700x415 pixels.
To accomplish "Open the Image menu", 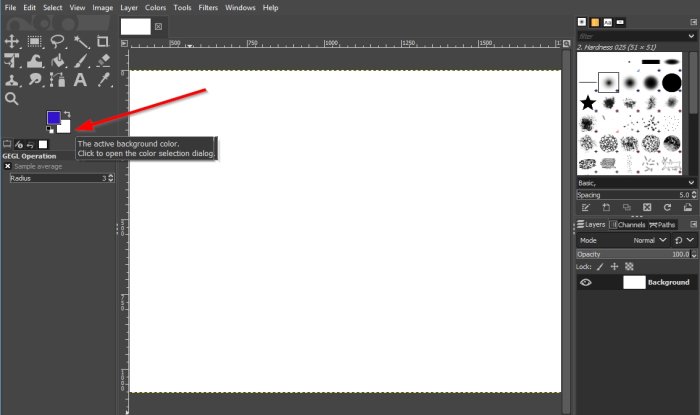I will pos(103,8).
